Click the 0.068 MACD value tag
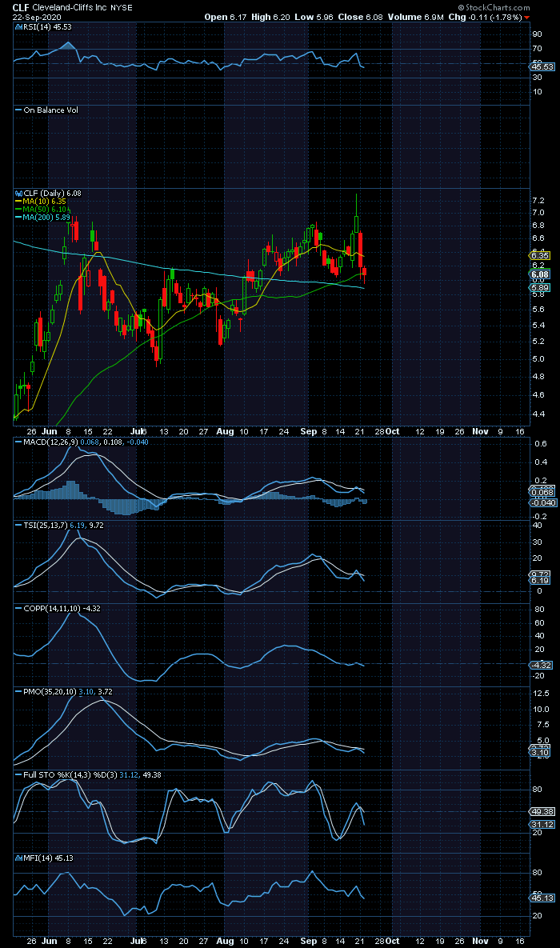 point(542,494)
